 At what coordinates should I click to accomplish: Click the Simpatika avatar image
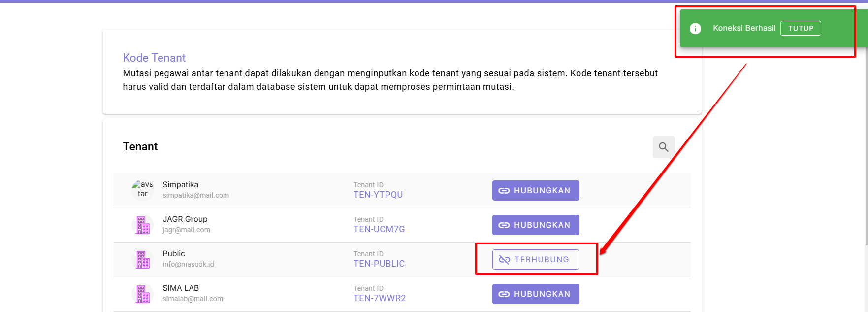point(143,189)
